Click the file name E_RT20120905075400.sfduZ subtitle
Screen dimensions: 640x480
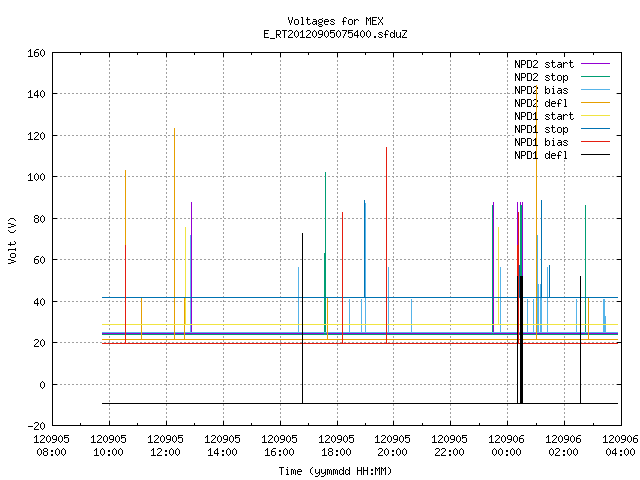coord(335,34)
